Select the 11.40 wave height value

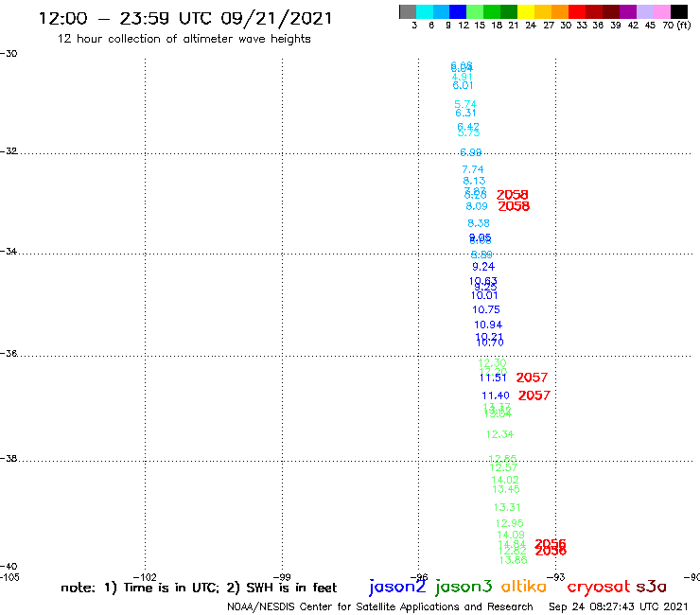click(496, 395)
